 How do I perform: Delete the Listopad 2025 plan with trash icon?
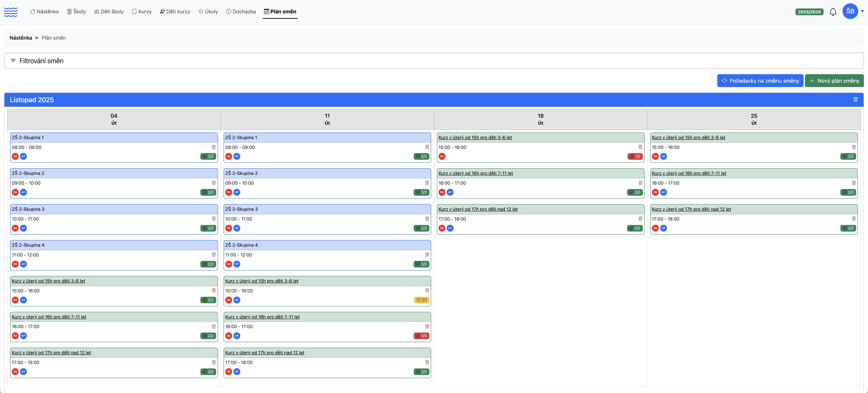[x=855, y=100]
